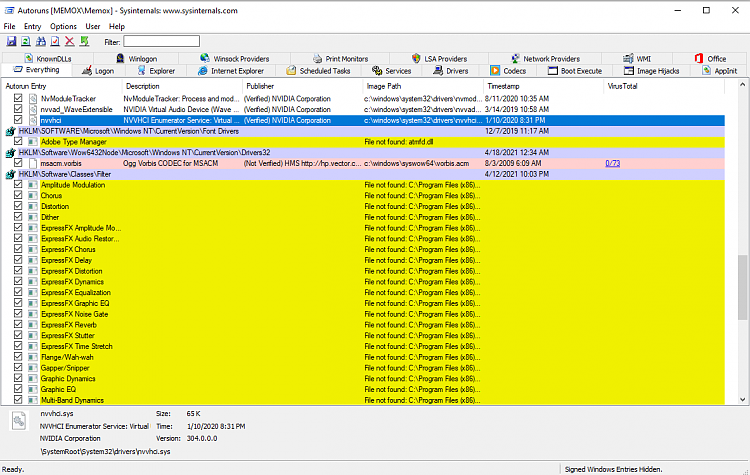Click the Font Drivers registry key icon
Viewport: 750px width, 475px height.
click(x=11, y=131)
